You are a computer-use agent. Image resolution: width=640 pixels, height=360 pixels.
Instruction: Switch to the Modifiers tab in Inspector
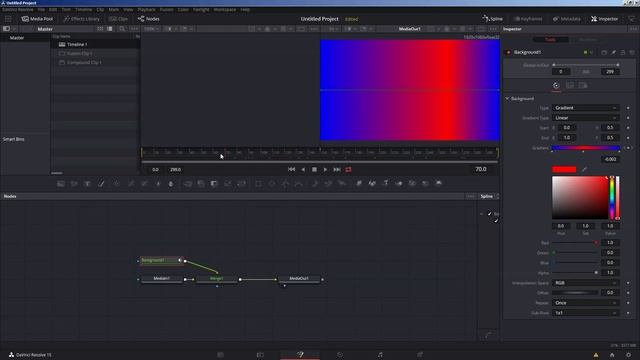[x=588, y=40]
